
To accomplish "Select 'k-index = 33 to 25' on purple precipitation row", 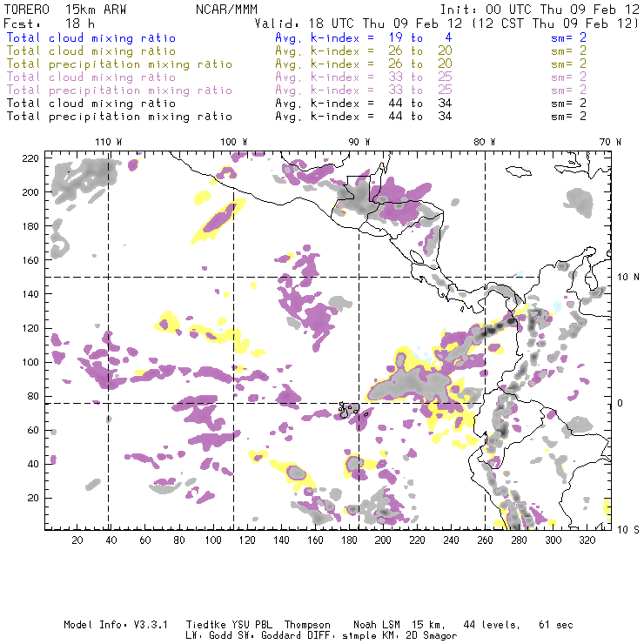I will click(381, 91).
